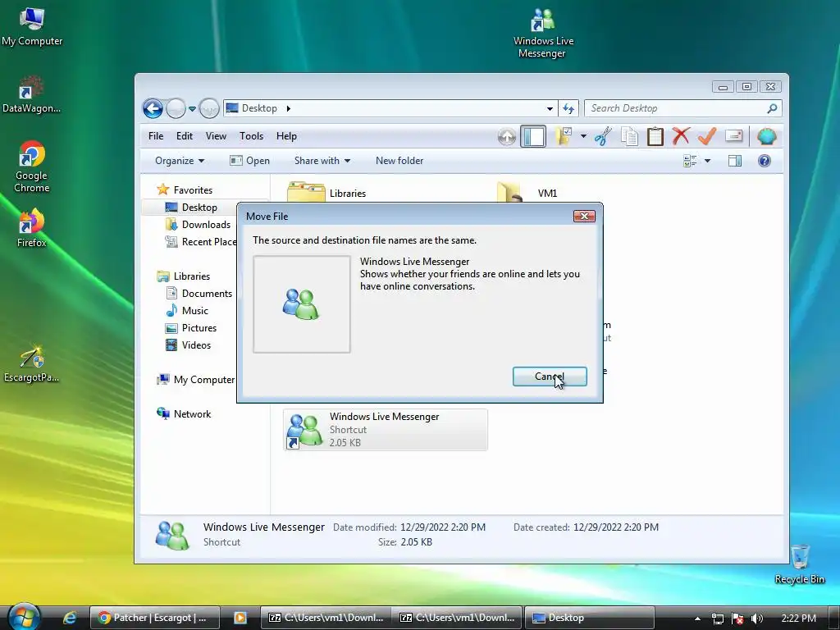This screenshot has width=840, height=630.
Task: Click the volume speaker tray icon
Action: (x=757, y=619)
